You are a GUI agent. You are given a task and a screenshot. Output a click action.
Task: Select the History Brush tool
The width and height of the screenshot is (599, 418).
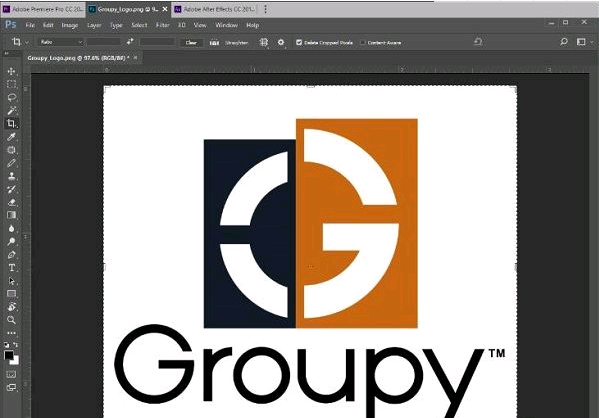pyautogui.click(x=11, y=189)
